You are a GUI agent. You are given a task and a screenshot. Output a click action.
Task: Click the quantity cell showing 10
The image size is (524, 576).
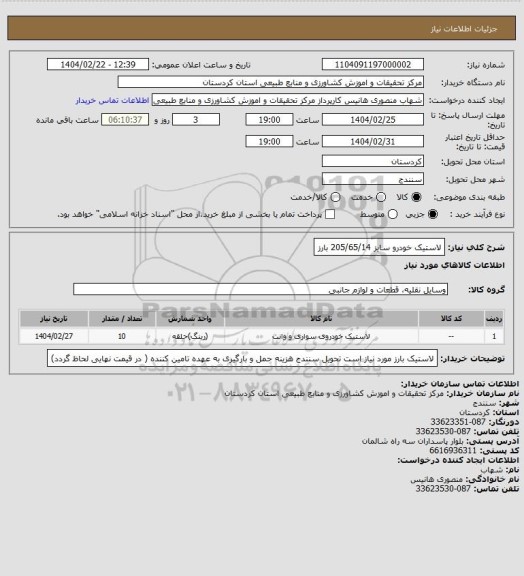122,336
